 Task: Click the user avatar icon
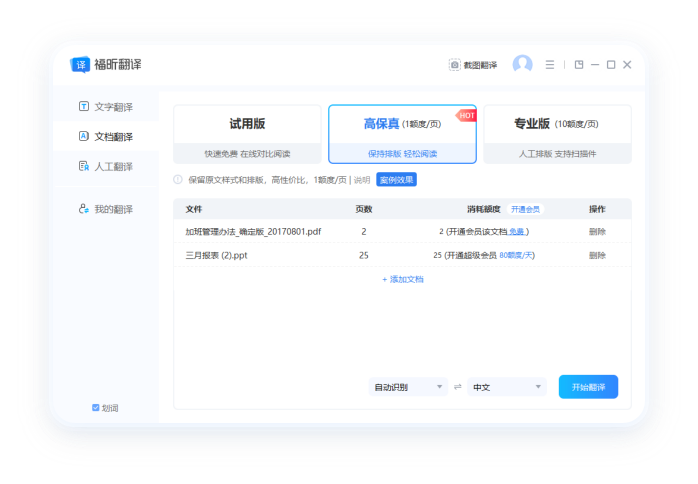(x=522, y=64)
